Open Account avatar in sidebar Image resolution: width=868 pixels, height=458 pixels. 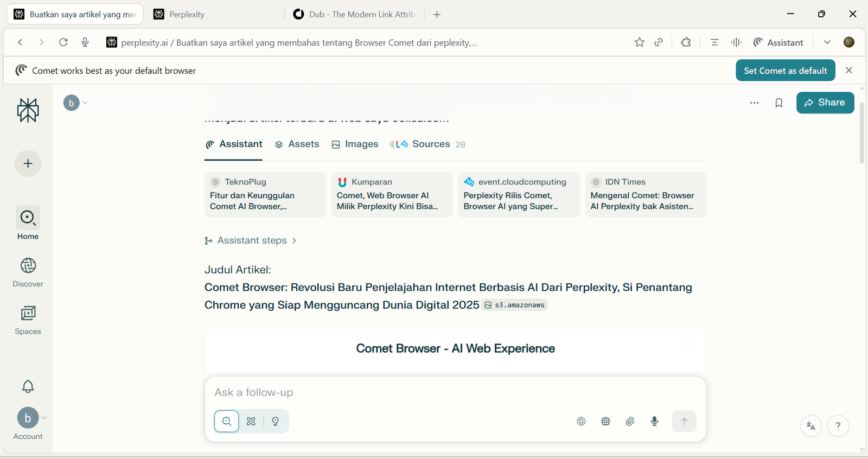(28, 418)
